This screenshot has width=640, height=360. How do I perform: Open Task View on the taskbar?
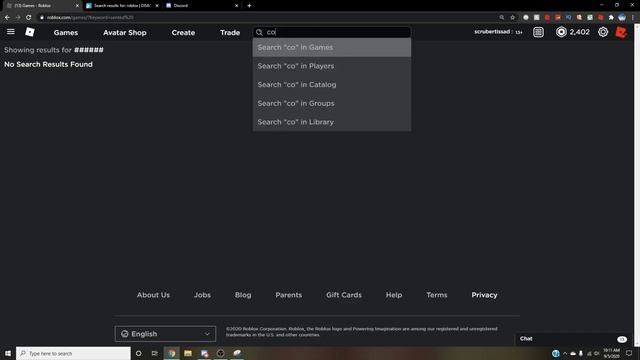pos(155,353)
